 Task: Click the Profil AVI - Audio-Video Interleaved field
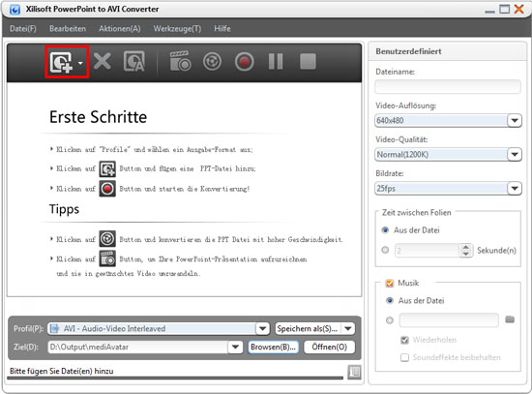pyautogui.click(x=152, y=328)
